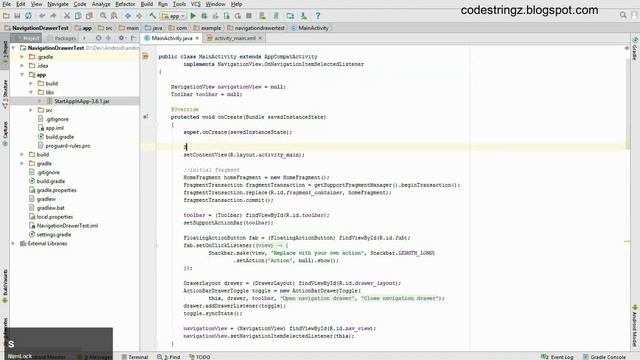Click the Replace toolbar icon
The image size is (640, 360).
tap(114, 16)
